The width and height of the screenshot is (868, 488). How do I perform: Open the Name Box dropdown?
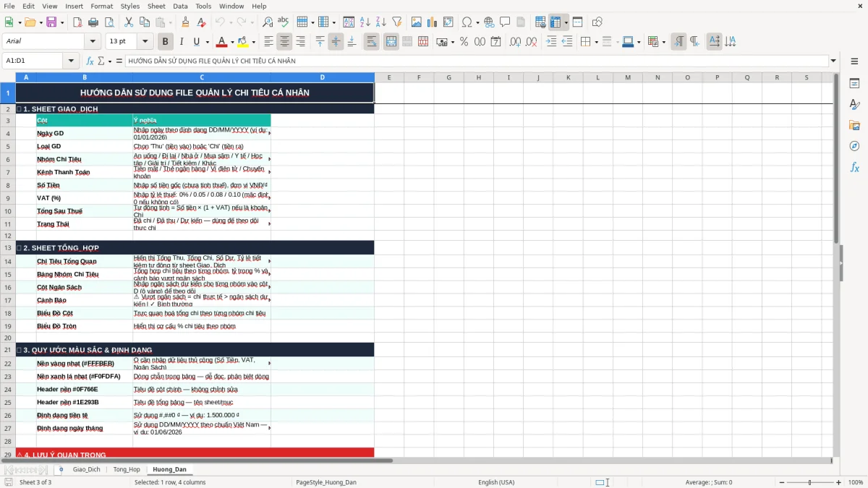point(71,61)
